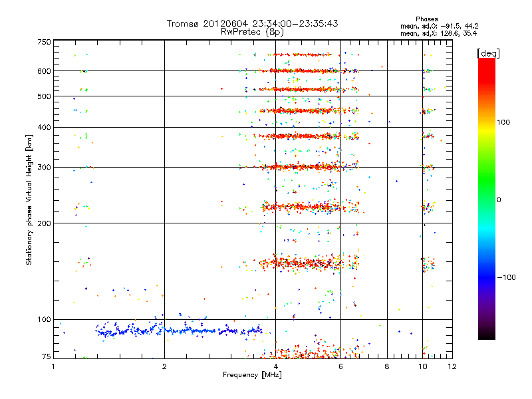Click the x-axis tick "10"
The image size is (532, 399).
(x=423, y=366)
